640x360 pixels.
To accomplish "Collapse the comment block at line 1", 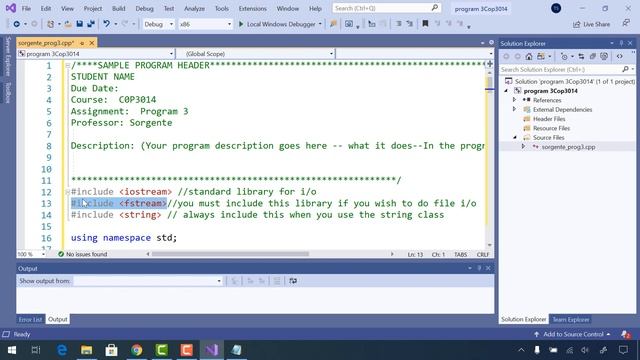I will point(68,65).
